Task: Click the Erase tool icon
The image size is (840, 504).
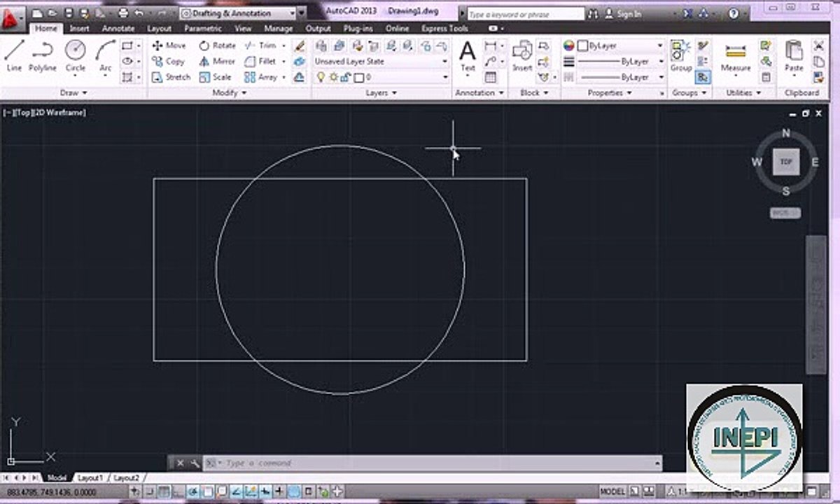Action: pyautogui.click(x=300, y=45)
